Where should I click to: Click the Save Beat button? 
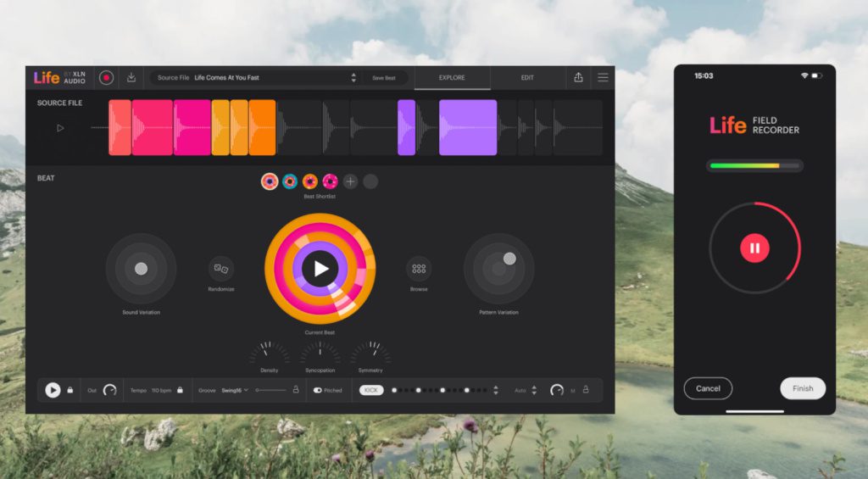click(384, 77)
